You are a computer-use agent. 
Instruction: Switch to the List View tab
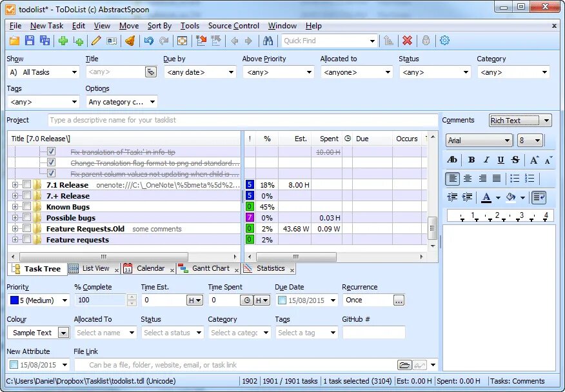[x=95, y=268]
